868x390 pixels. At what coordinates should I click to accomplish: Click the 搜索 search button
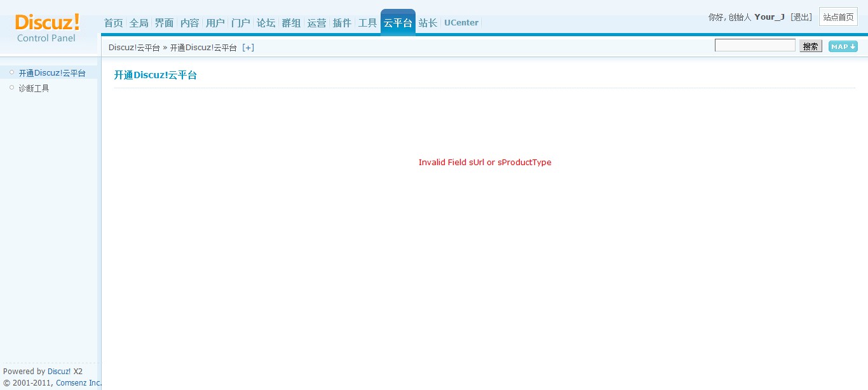[x=811, y=46]
